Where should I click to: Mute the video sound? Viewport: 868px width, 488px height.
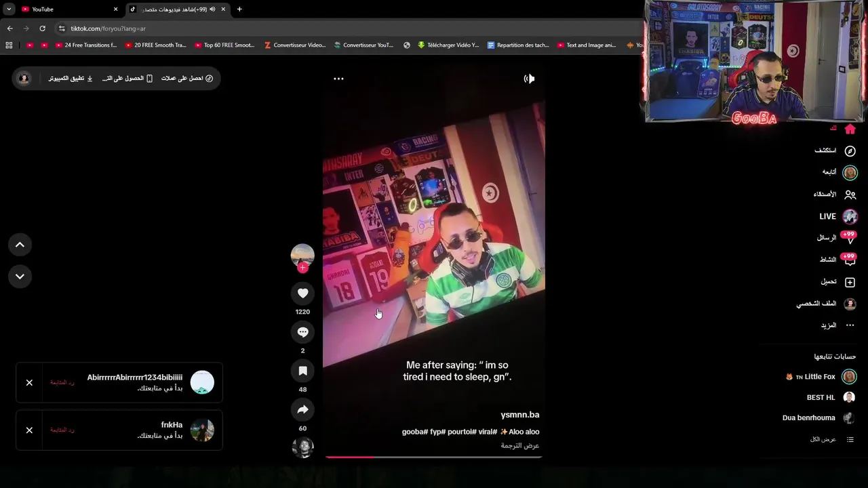pyautogui.click(x=529, y=79)
